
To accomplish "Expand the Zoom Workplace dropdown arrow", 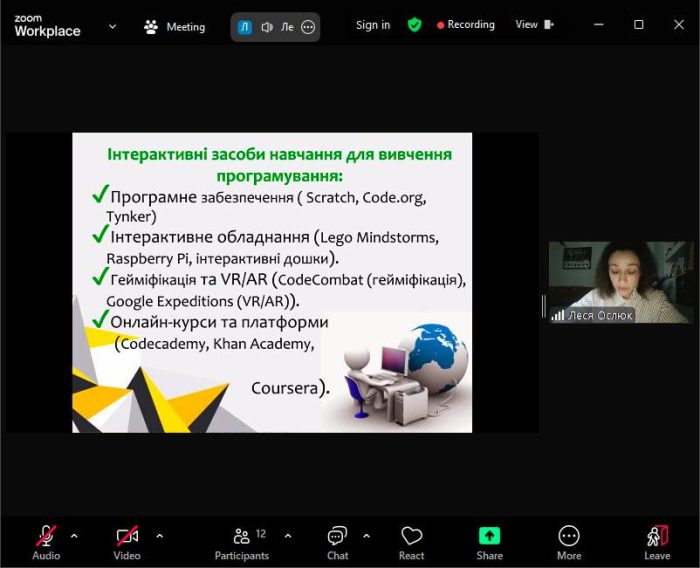I will click(x=112, y=27).
